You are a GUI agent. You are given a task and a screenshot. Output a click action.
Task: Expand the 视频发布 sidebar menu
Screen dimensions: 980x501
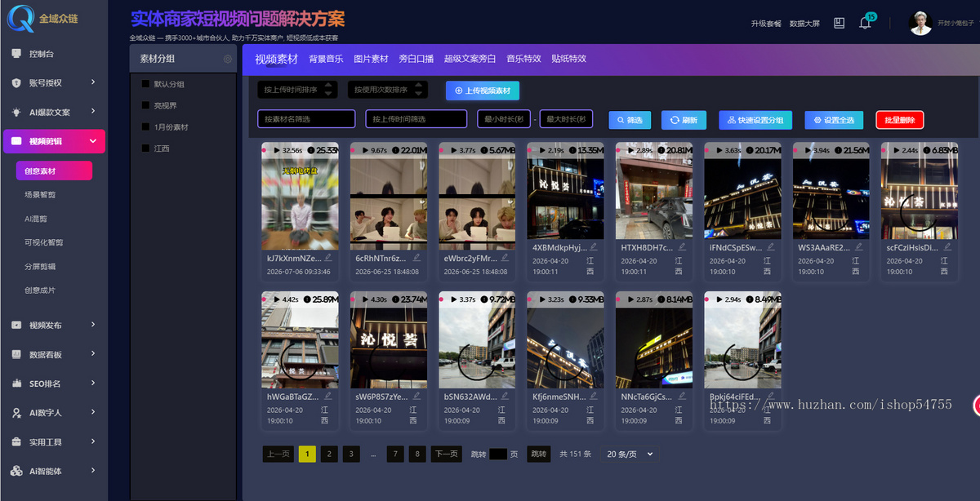pos(93,325)
